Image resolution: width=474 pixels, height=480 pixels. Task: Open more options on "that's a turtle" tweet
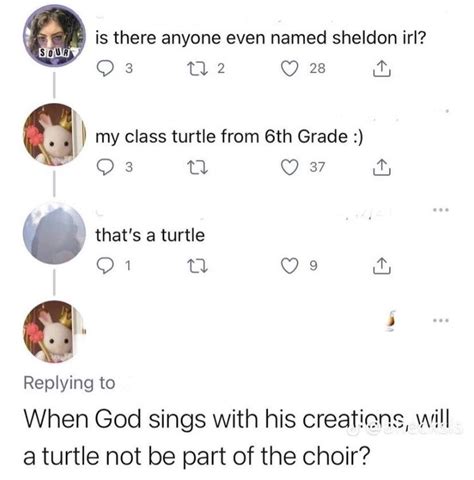pos(441,210)
